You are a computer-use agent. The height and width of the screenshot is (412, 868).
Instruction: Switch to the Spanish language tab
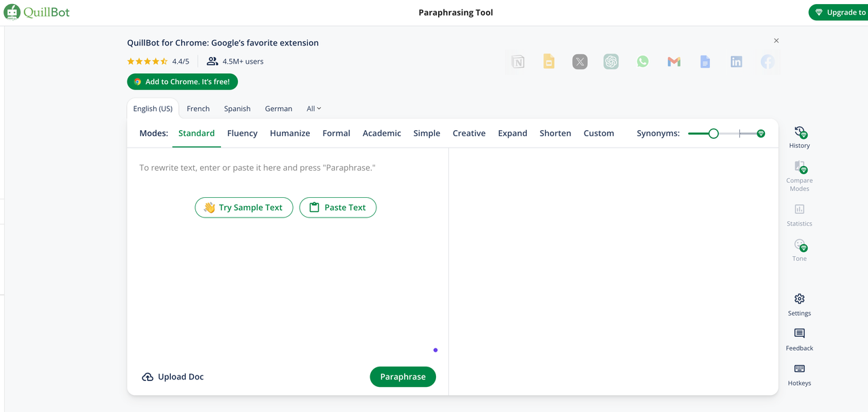pos(237,108)
